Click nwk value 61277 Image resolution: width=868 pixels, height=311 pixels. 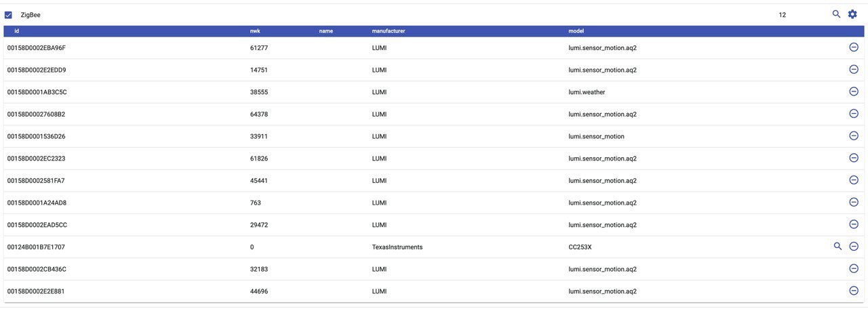259,48
